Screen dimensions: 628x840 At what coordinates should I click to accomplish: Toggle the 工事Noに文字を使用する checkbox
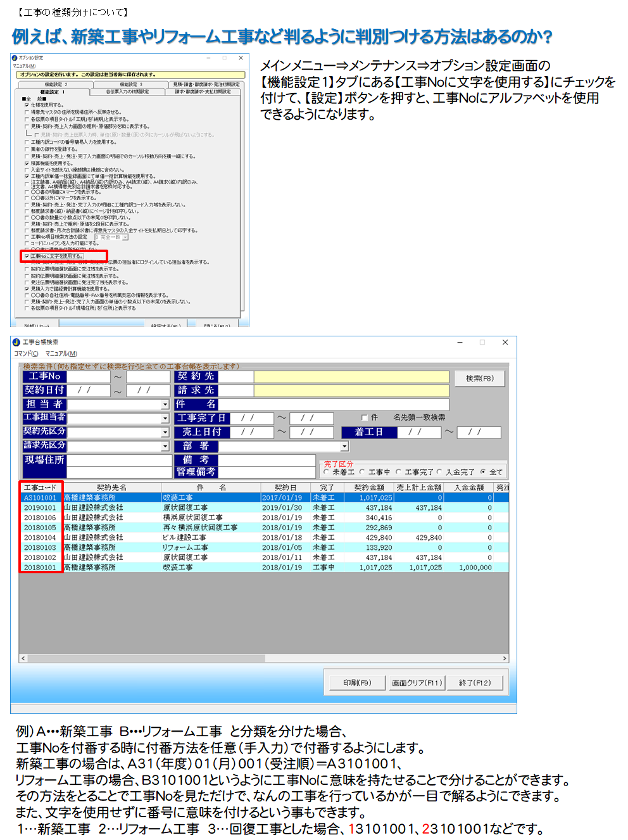pyautogui.click(x=27, y=256)
